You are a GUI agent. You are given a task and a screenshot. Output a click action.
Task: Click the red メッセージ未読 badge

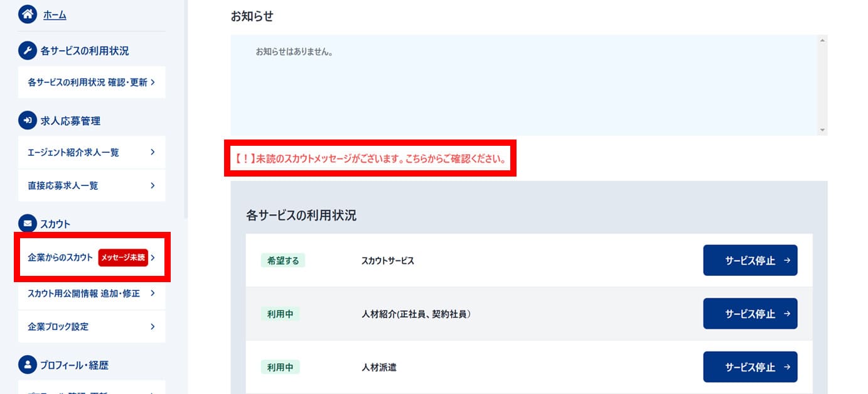click(123, 257)
